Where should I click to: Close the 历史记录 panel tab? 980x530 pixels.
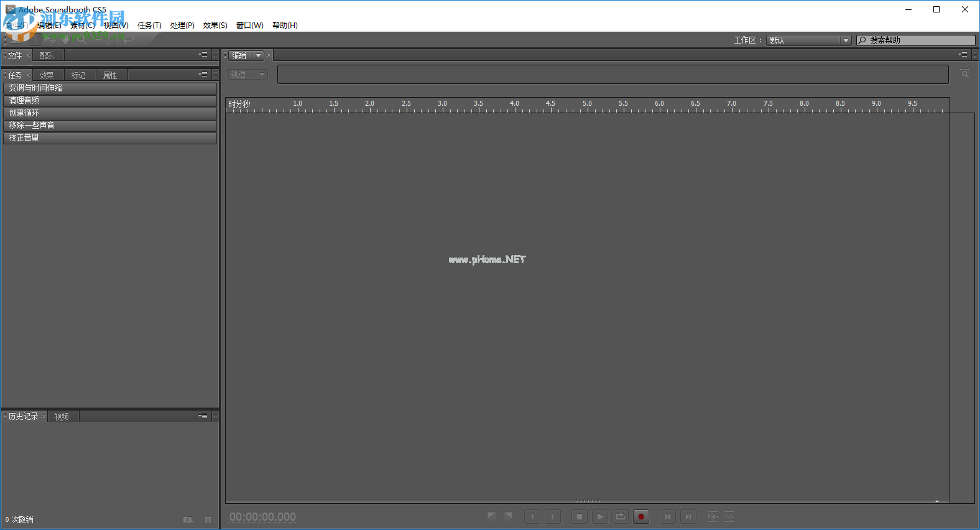[43, 417]
